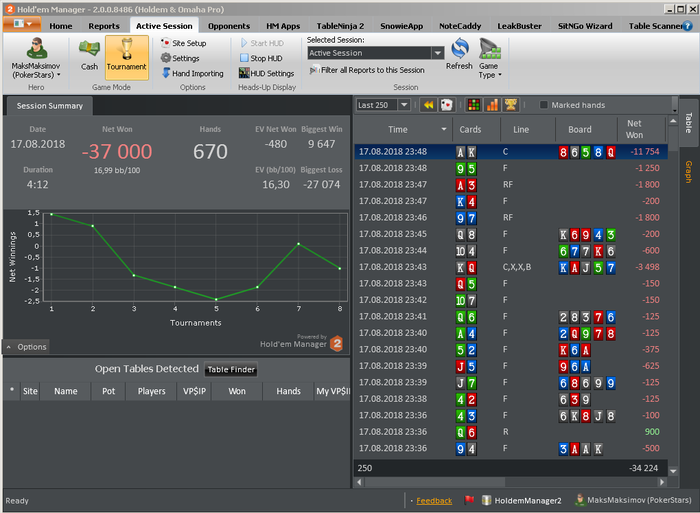Select hand row with net won 900
The width and height of the screenshot is (700, 513).
point(511,432)
